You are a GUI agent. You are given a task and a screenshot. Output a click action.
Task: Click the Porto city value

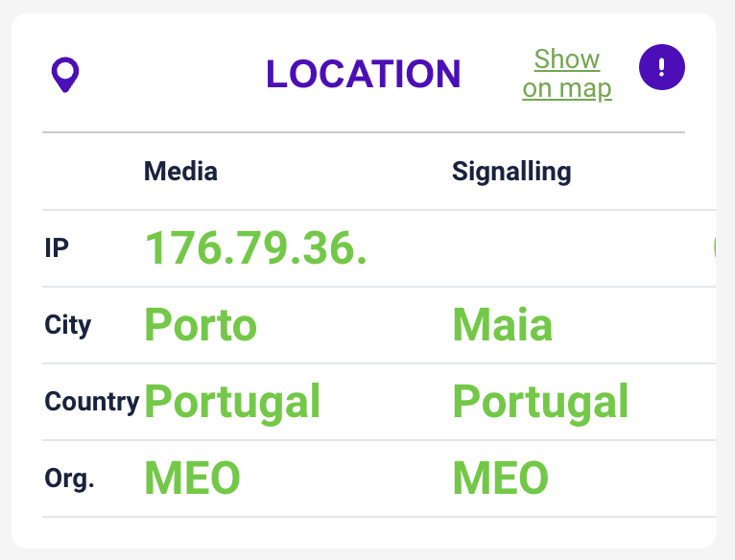(x=201, y=325)
